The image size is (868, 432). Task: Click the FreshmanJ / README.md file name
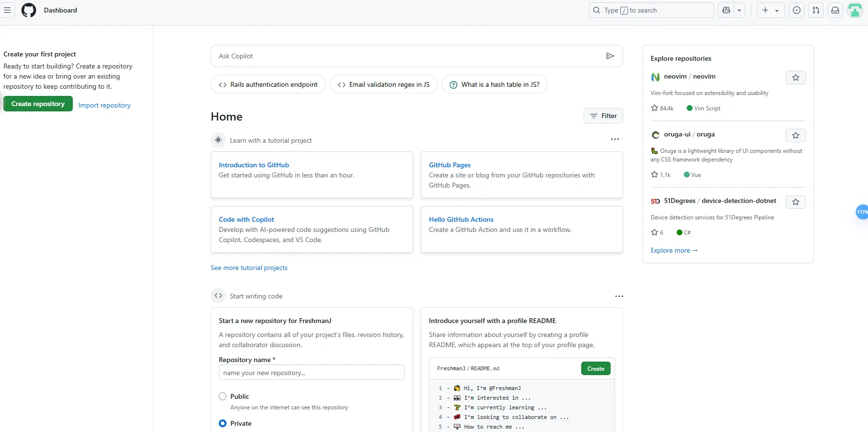tap(468, 368)
